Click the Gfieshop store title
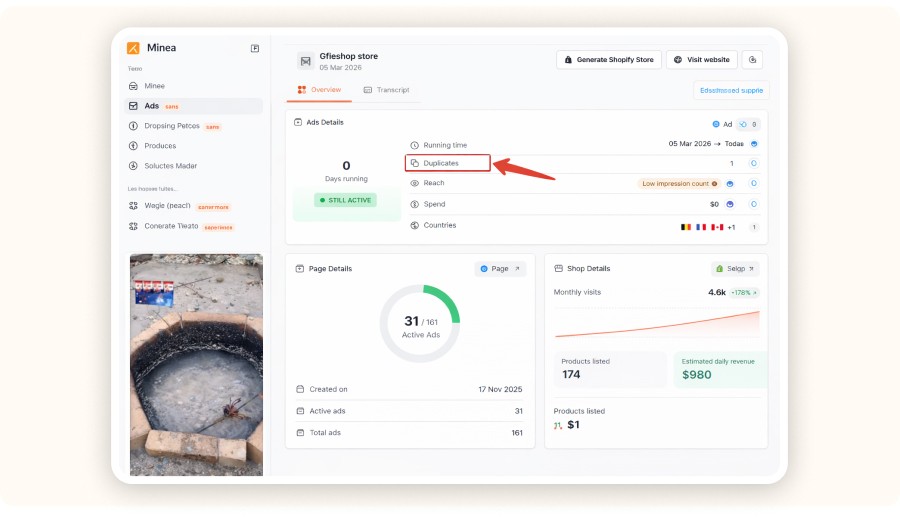This screenshot has height=520, width=900. [x=348, y=56]
